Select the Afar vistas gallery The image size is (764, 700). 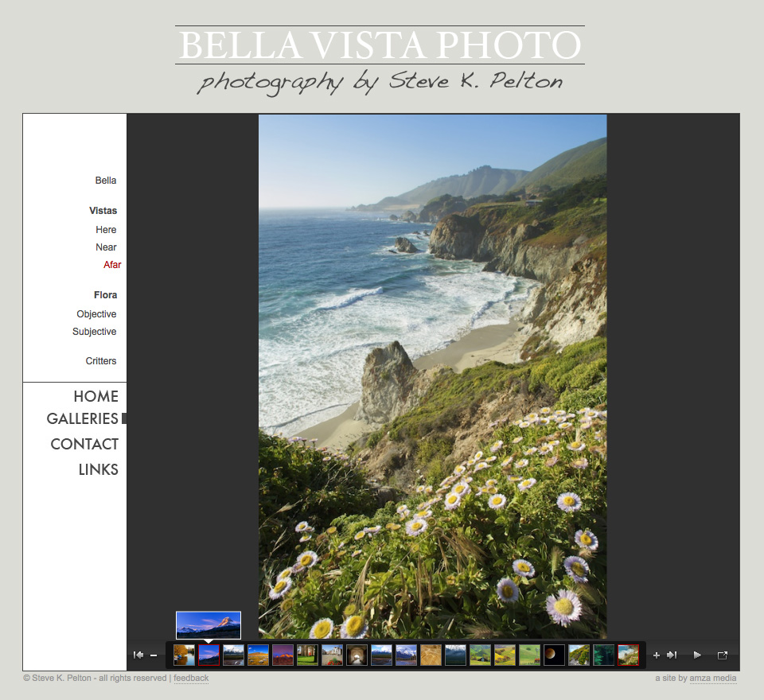[112, 265]
